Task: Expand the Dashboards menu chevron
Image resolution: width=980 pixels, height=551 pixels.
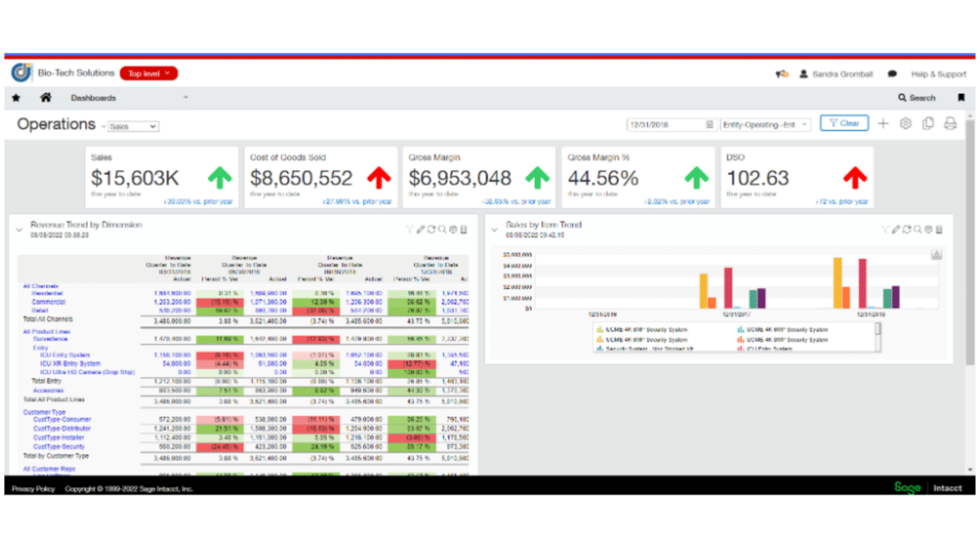Action: 185,97
